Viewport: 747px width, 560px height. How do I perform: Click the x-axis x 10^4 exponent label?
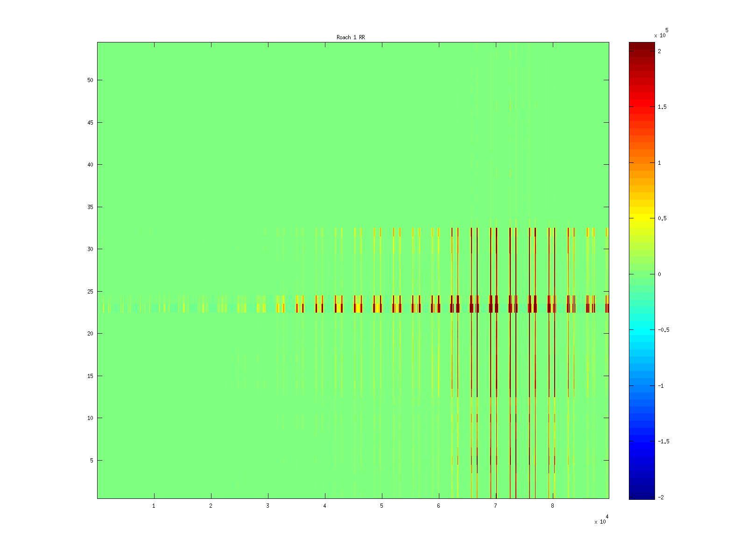[x=600, y=521]
